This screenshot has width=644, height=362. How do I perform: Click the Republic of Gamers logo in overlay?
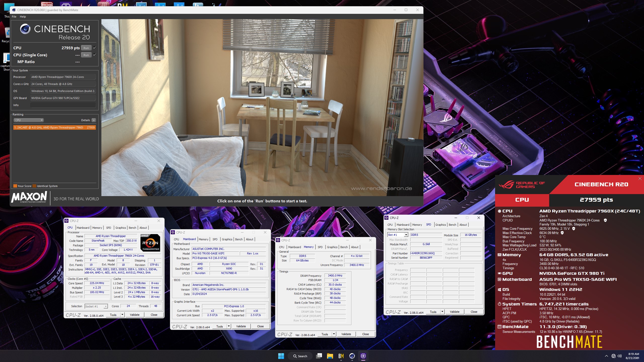522,185
